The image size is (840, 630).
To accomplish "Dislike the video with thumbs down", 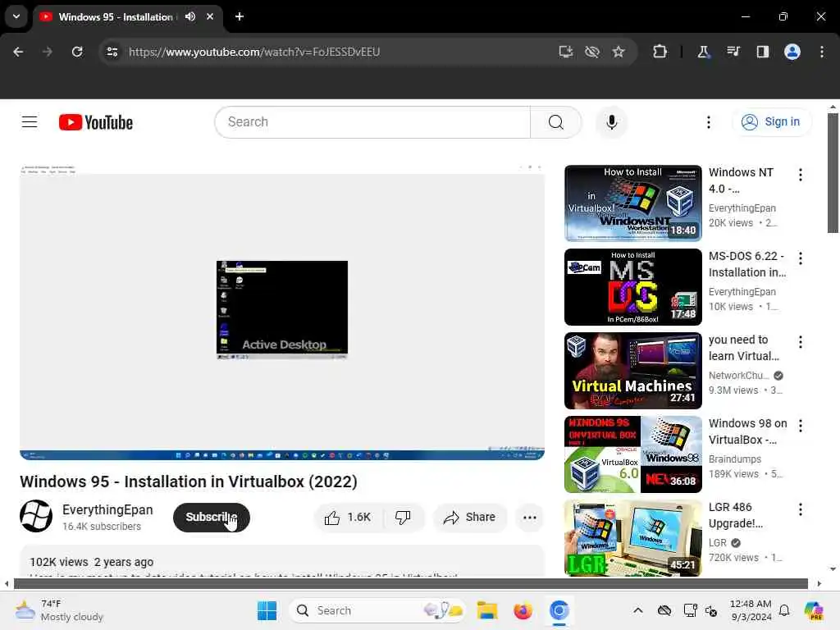I will (403, 518).
